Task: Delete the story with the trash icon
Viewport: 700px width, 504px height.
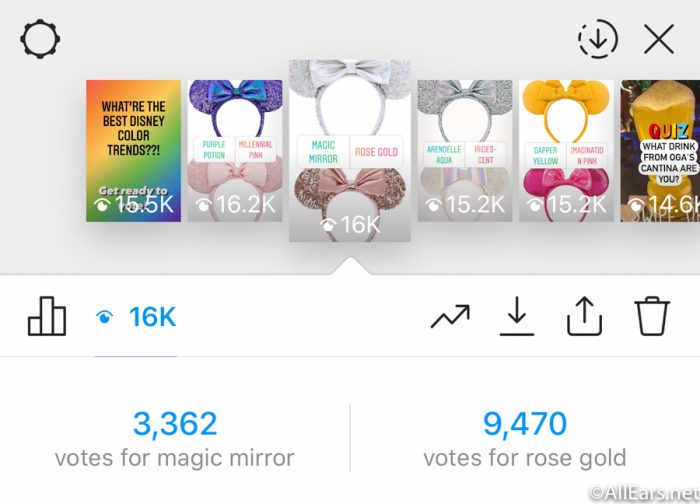Action: (x=652, y=316)
